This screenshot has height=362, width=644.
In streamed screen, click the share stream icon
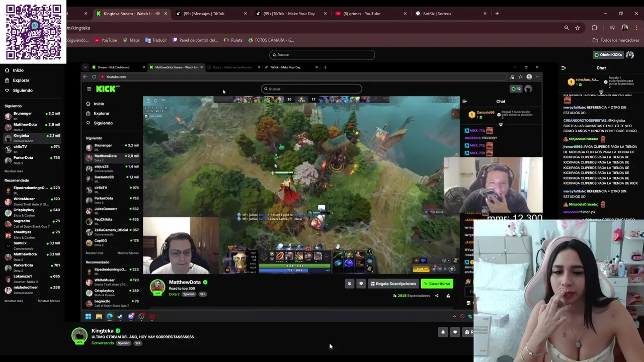[437, 296]
